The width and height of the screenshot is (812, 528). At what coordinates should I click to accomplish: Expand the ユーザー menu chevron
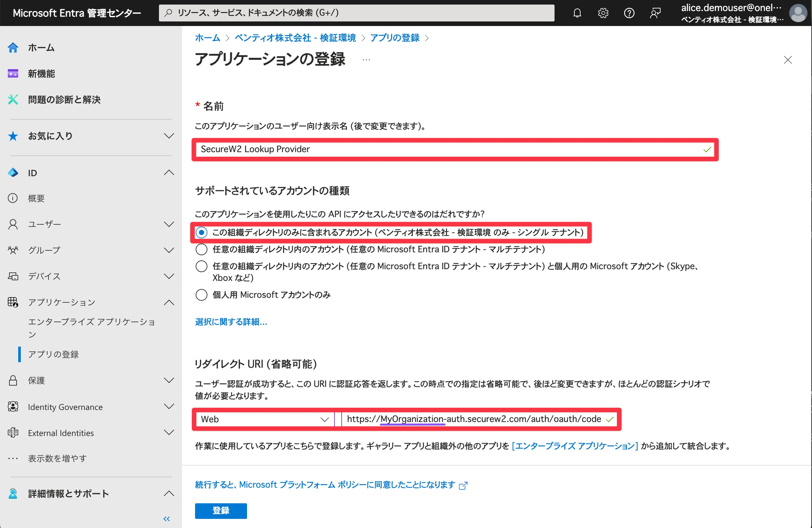coord(169,224)
